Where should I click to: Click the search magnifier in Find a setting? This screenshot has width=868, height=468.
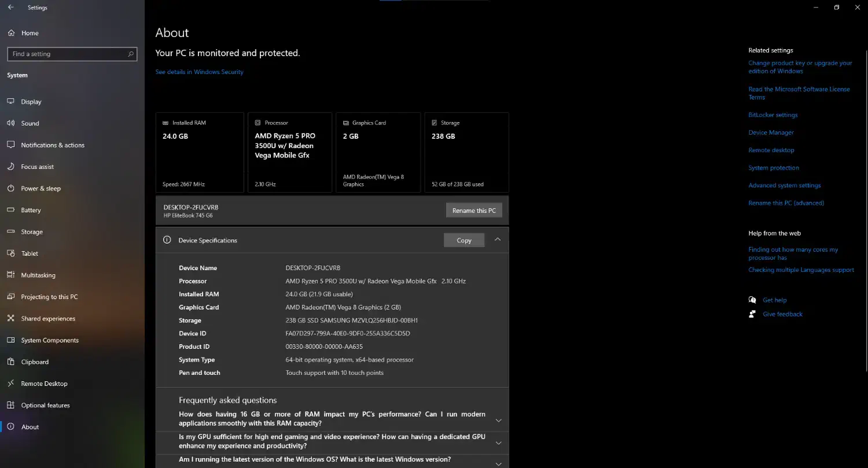131,54
